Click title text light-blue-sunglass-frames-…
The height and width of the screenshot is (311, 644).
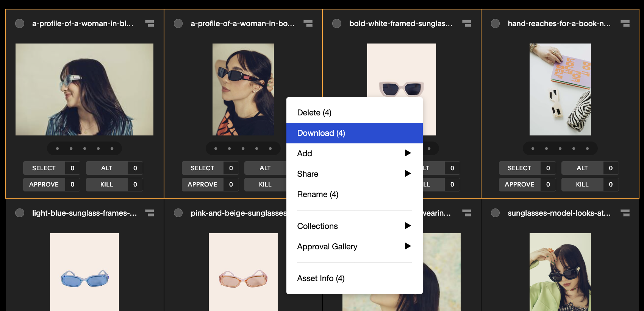[84, 213]
